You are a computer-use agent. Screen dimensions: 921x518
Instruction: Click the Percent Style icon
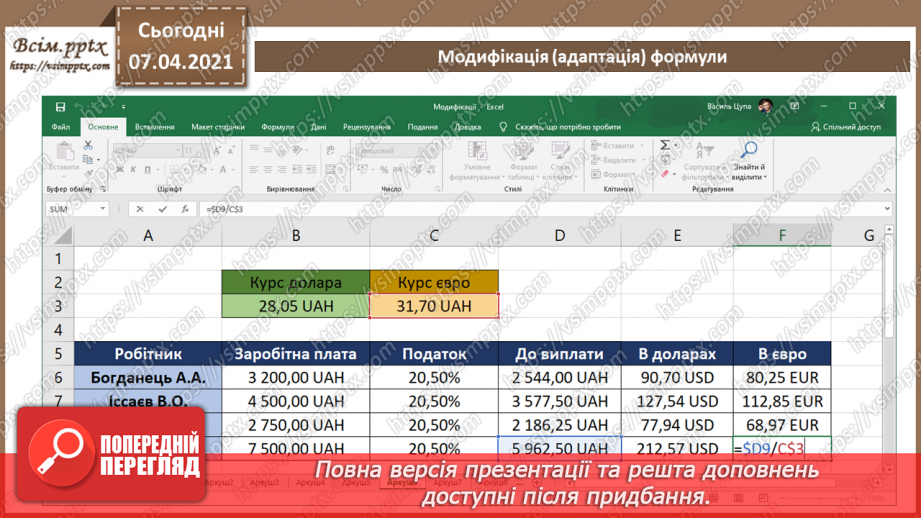(384, 170)
